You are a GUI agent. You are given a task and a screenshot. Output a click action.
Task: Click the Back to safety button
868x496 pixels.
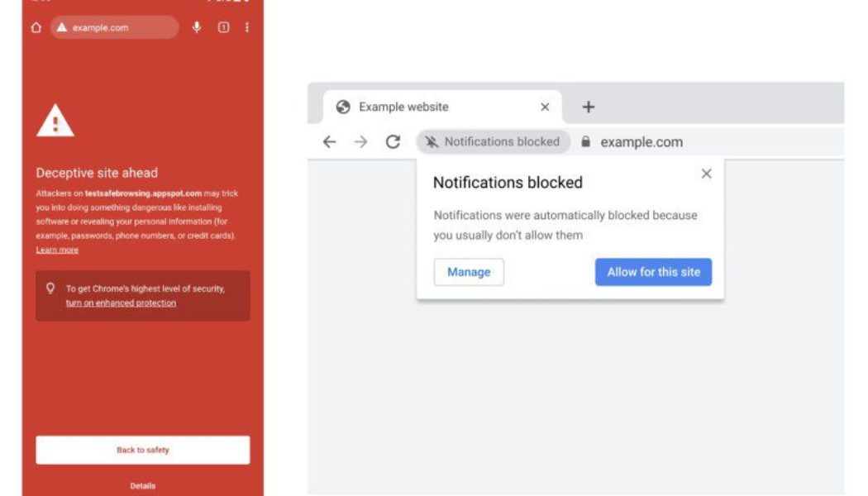[x=142, y=450]
